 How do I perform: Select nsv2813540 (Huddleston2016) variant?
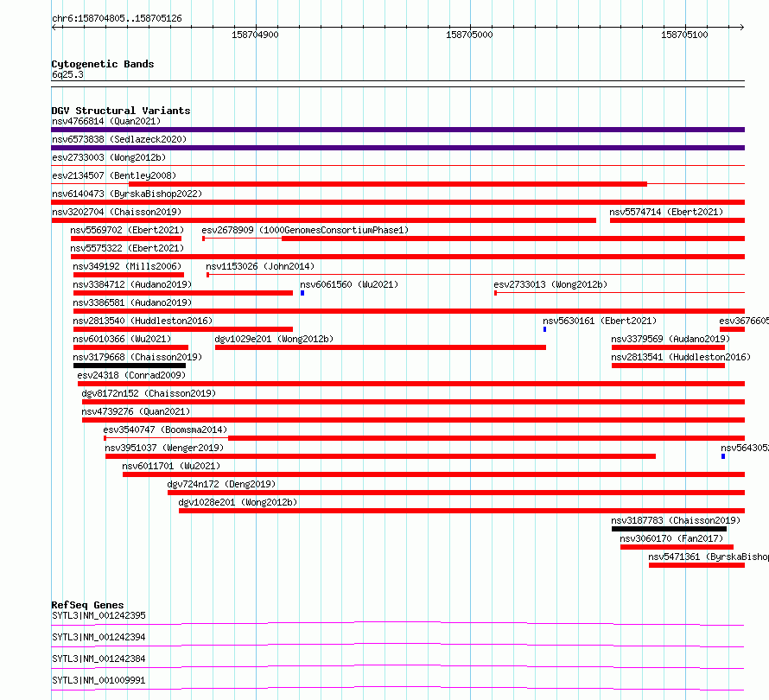point(143,321)
